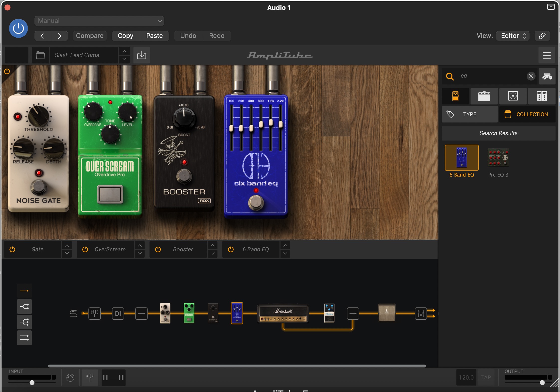560x392 pixels.
Task: Click the 100 Hz EQ band slider
Action: (x=231, y=128)
